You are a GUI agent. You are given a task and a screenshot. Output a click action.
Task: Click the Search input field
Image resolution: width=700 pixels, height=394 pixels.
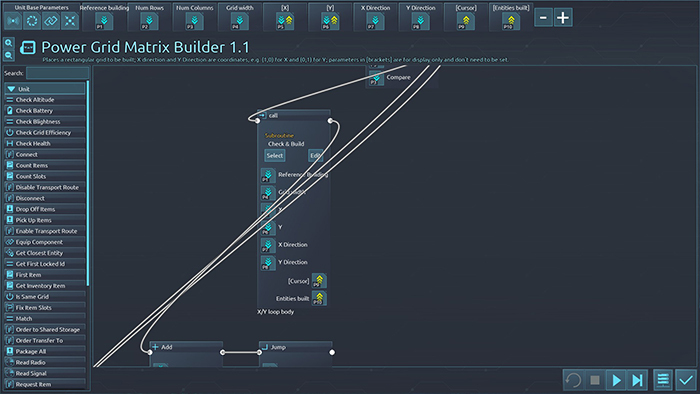coord(57,73)
